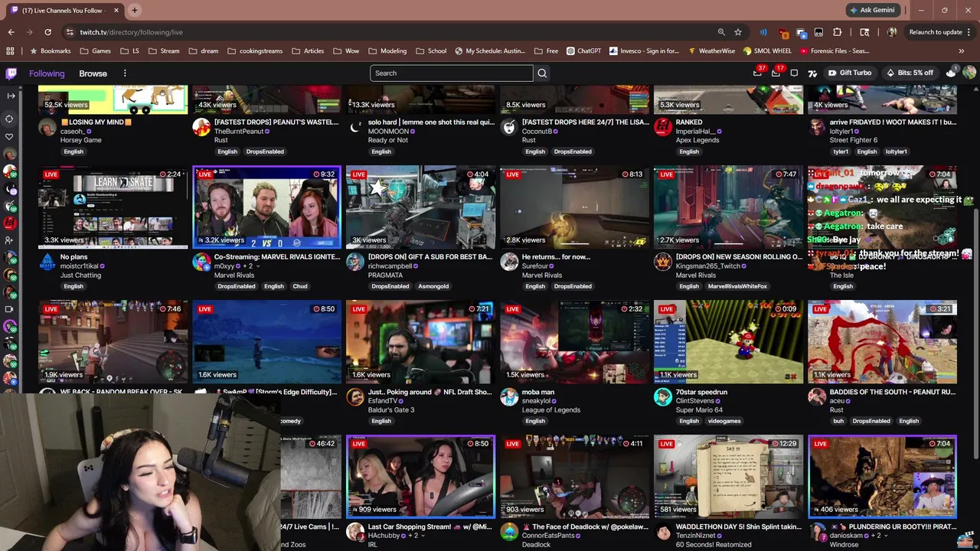Open the League of Legends category link
This screenshot has width=980, height=551.
pyautogui.click(x=551, y=409)
